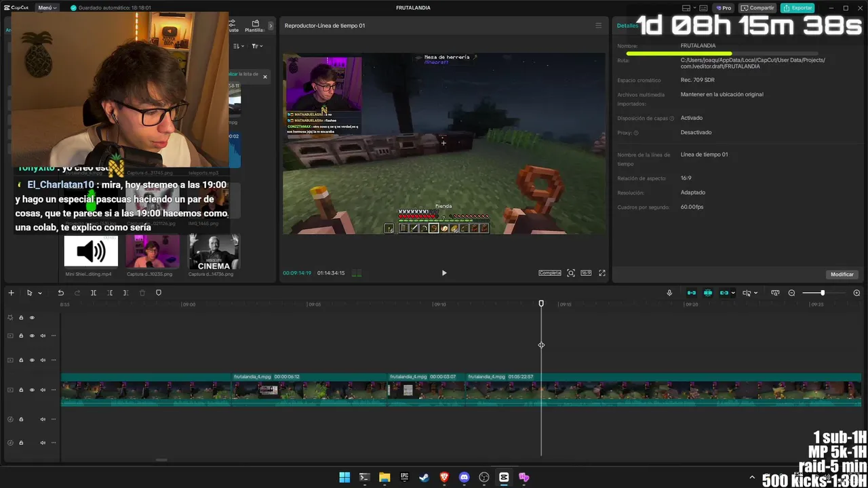
Task: Mute the main video track audio
Action: coord(43,390)
